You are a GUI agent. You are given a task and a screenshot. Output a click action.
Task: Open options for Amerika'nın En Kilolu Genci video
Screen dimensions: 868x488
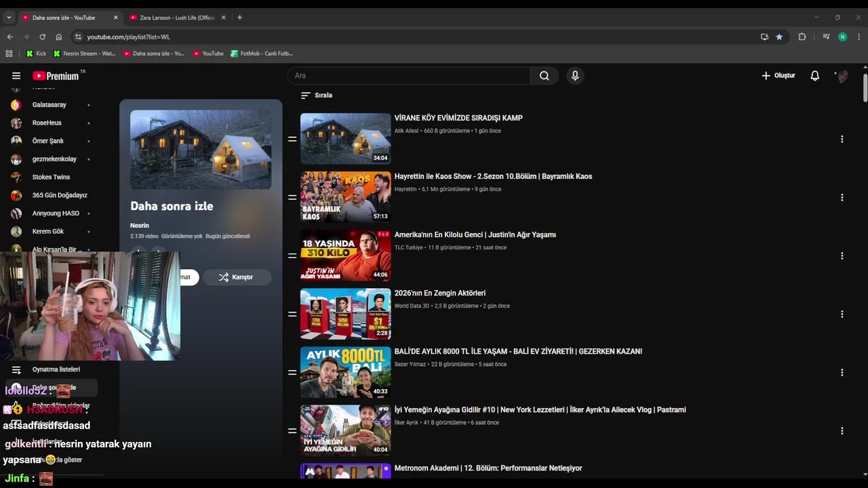842,256
